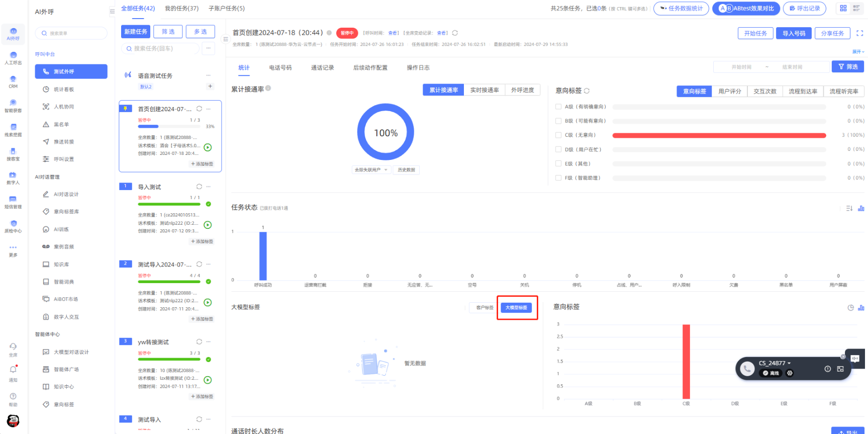The width and height of the screenshot is (868, 434).
Task: Click phone icon in CS_24877 widget
Action: pos(747,369)
